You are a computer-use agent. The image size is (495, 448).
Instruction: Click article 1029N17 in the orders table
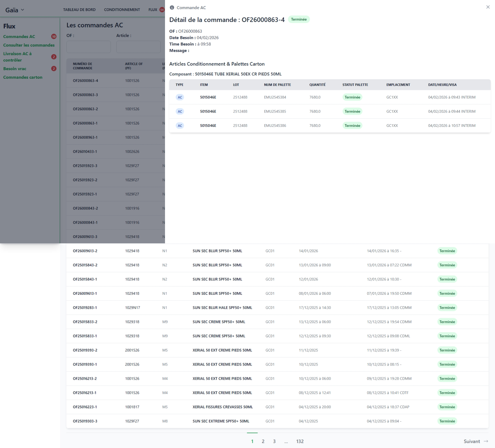click(x=133, y=308)
